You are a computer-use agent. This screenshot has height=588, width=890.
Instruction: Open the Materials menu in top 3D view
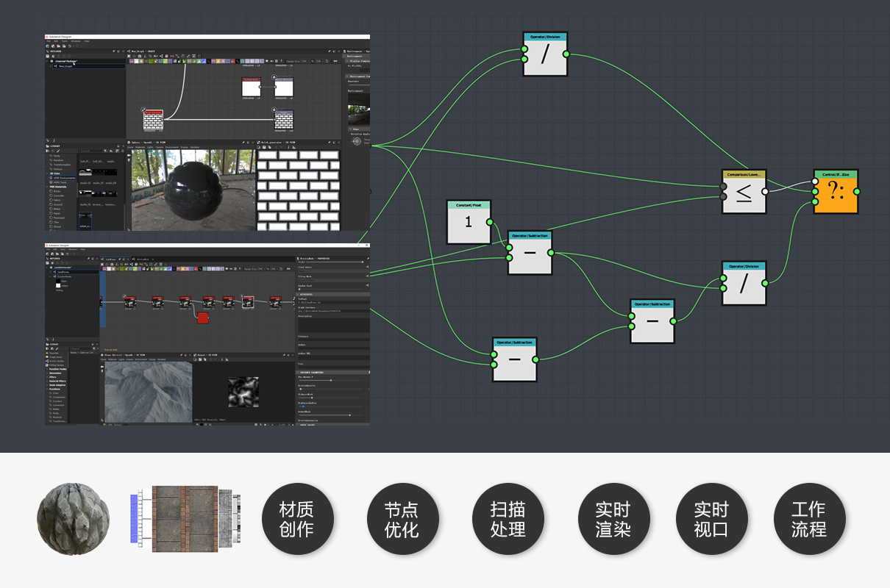(140, 147)
